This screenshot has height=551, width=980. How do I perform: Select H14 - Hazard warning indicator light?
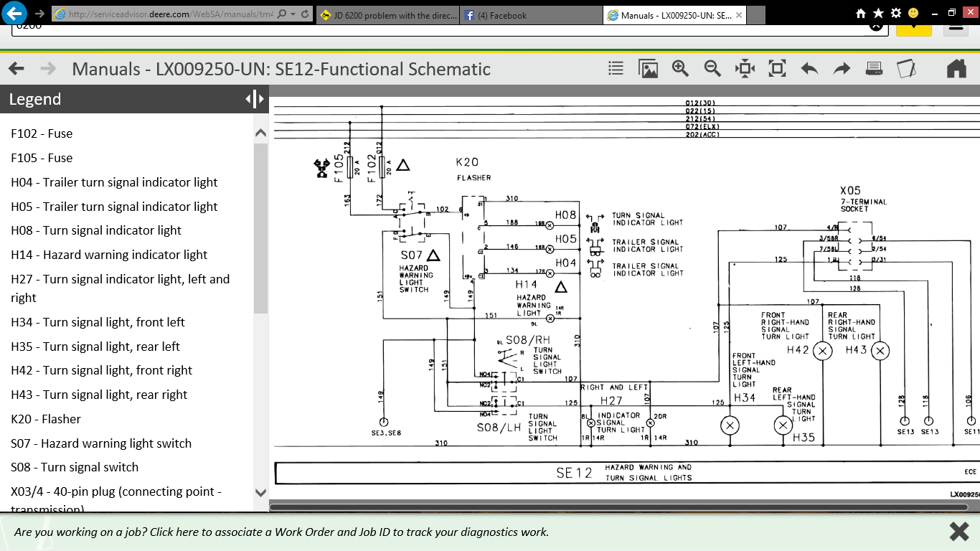point(109,255)
